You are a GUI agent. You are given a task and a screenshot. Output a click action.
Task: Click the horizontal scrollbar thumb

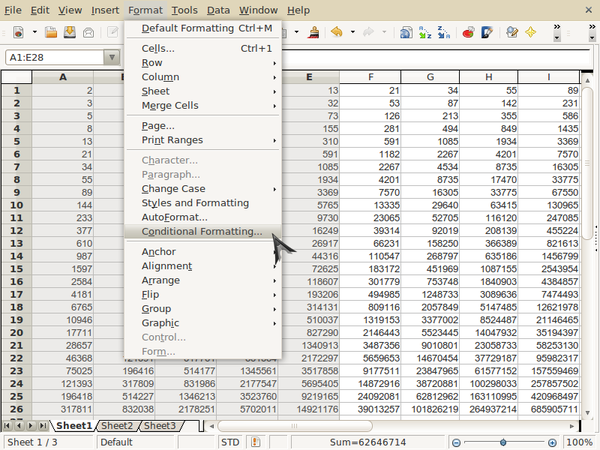[x=295, y=426]
